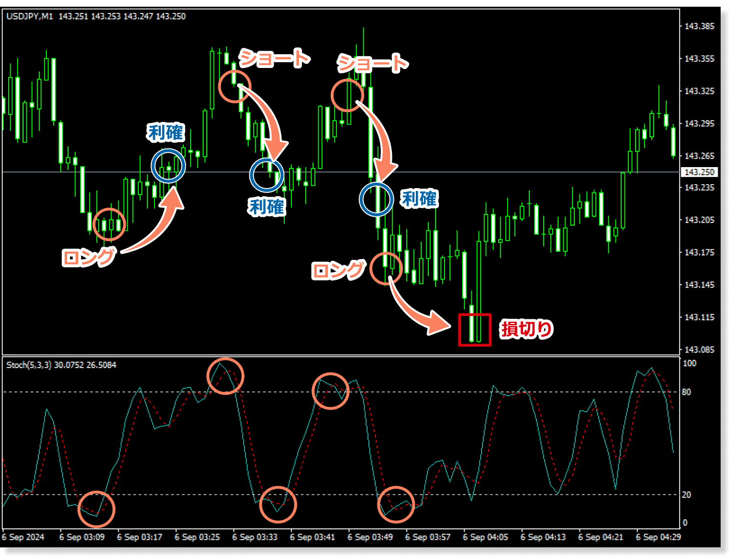Select the 143.205 price axis label
This screenshot has height=560, width=735.
point(699,220)
